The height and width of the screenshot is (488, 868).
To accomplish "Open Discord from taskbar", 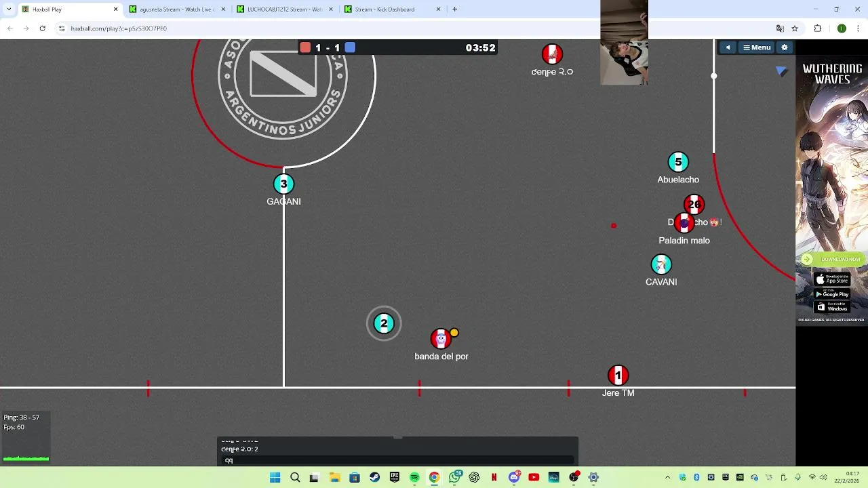I will coord(514,477).
